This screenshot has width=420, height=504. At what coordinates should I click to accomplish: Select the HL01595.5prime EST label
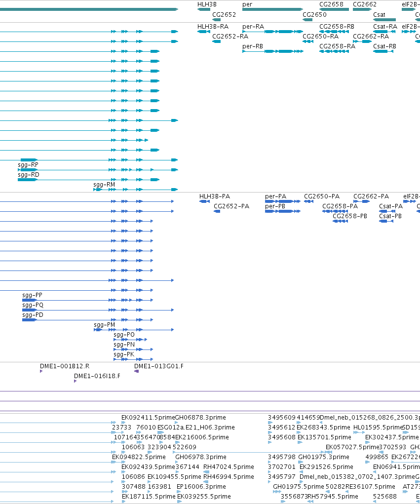378,427
